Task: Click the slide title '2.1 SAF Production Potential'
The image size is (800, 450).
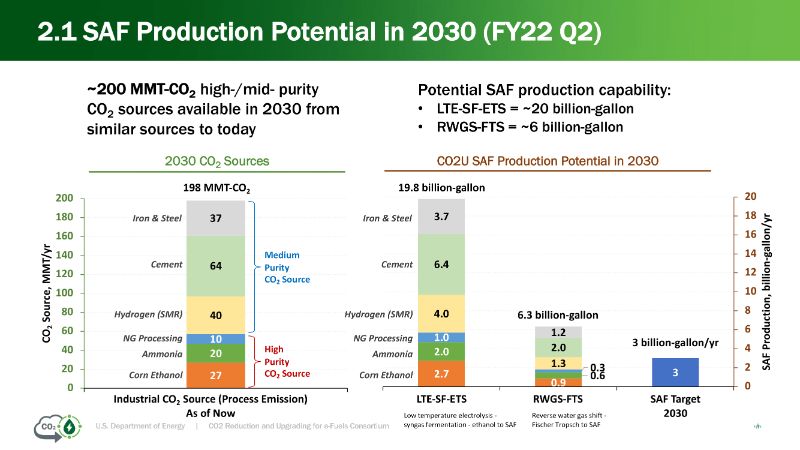Action: pos(318,31)
